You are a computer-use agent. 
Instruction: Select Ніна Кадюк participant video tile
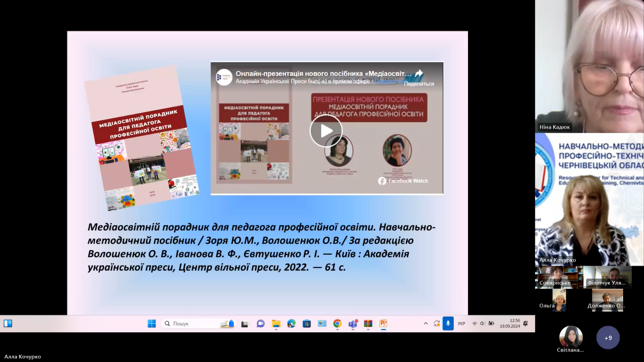pyautogui.click(x=589, y=66)
